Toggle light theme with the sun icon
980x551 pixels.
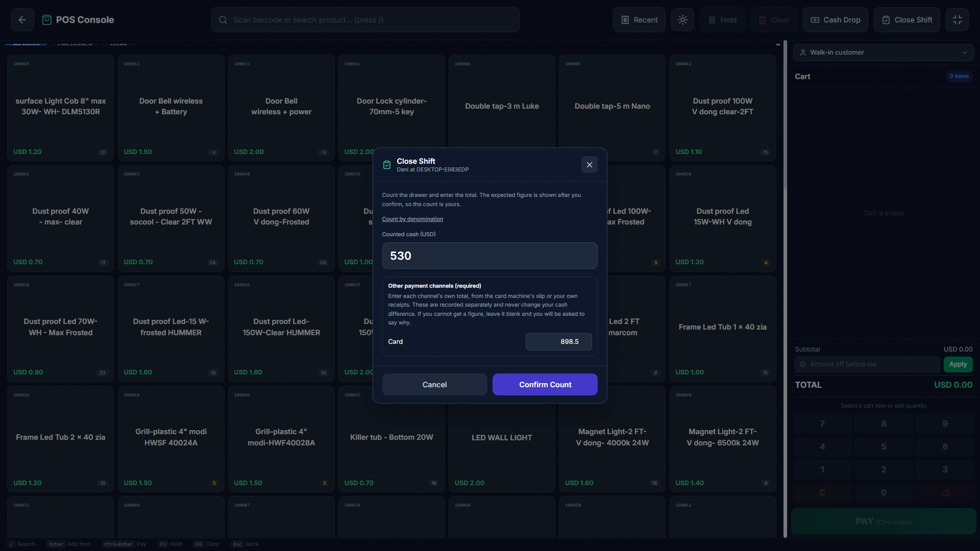682,20
